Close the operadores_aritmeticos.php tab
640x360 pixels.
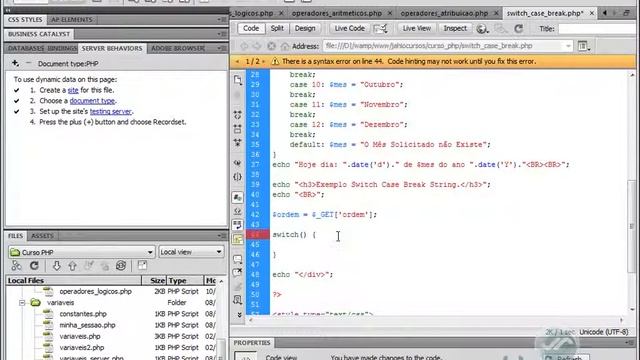pos(389,13)
